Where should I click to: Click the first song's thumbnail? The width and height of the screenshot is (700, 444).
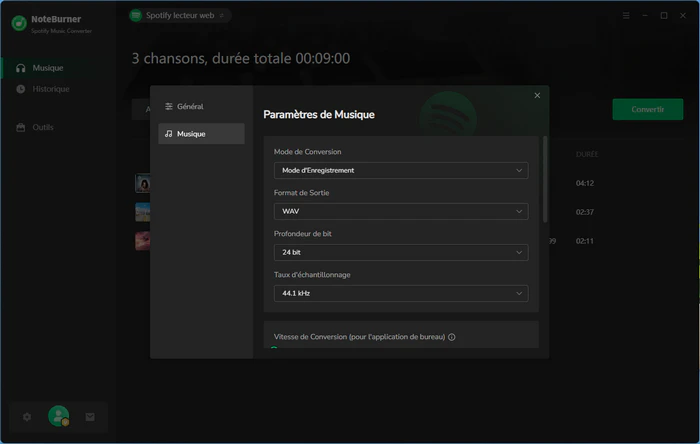(143, 183)
